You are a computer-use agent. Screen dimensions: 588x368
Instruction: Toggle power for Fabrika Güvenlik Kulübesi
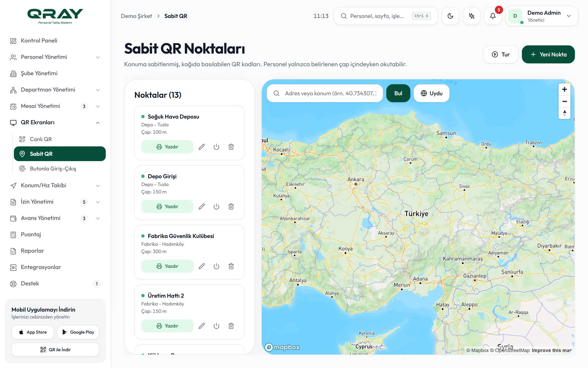tap(216, 266)
